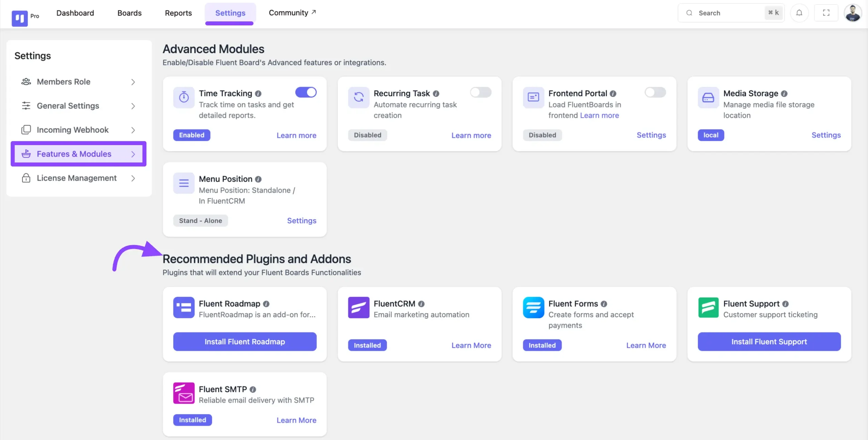Image resolution: width=868 pixels, height=440 pixels.
Task: Select the Settings tab
Action: coord(230,13)
